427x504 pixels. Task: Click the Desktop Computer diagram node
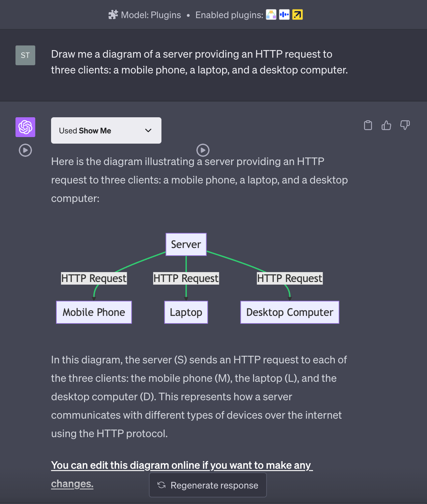pos(290,312)
